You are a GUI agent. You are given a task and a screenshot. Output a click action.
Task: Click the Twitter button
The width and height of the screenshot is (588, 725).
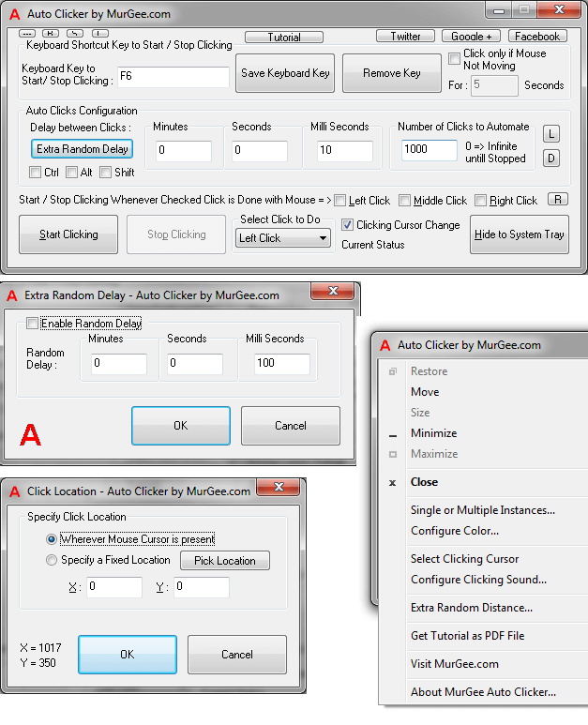point(405,36)
